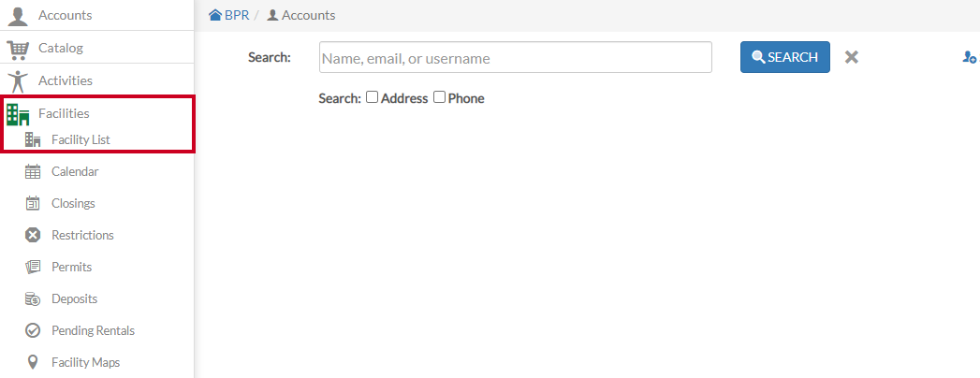Focus the Name, email, or username field
Screen dimensions: 980x378
coord(516,57)
